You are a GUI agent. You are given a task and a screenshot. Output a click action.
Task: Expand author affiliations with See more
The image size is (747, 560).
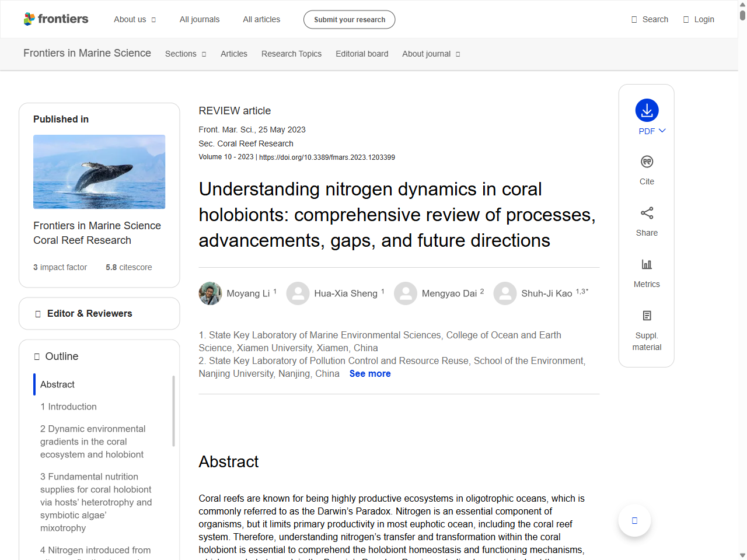click(370, 373)
